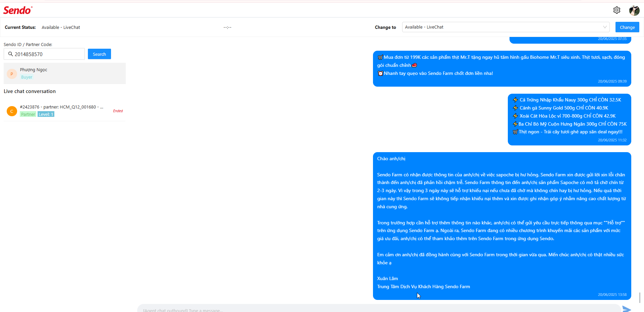Click the Search button

click(x=99, y=54)
